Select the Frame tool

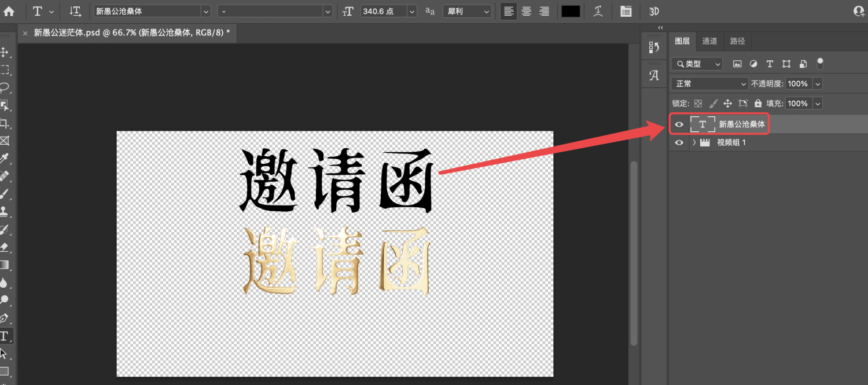(x=5, y=141)
